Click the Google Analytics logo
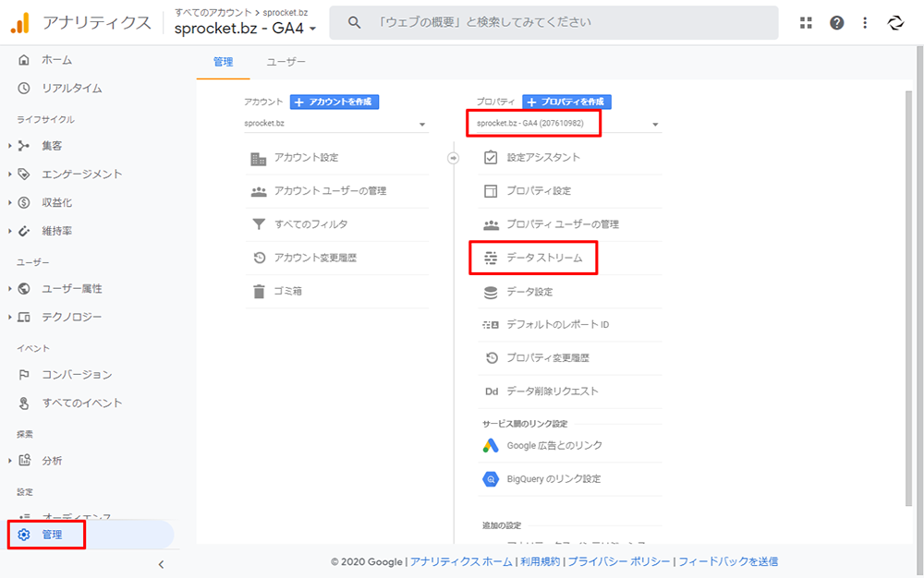This screenshot has width=924, height=578. click(x=20, y=22)
